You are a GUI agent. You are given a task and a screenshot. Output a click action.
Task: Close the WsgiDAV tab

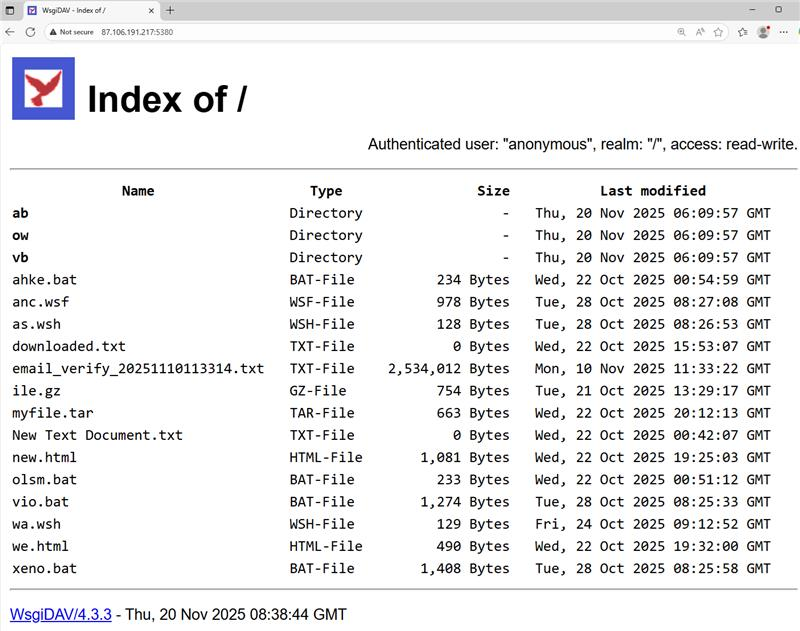tap(151, 10)
